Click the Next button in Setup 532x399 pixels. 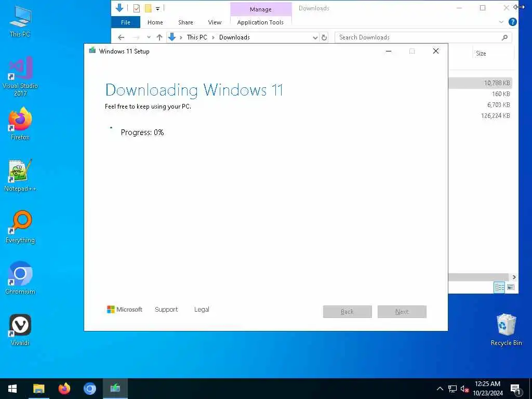pos(402,312)
